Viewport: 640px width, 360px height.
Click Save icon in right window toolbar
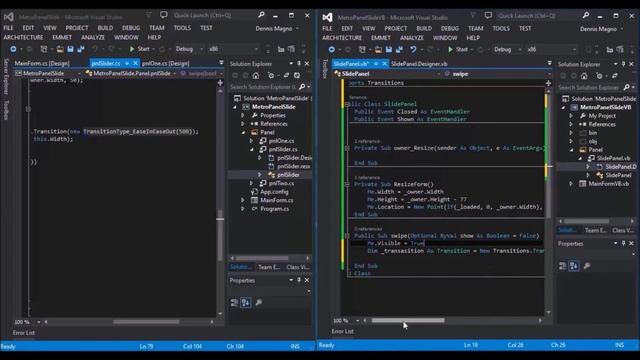[x=389, y=49]
